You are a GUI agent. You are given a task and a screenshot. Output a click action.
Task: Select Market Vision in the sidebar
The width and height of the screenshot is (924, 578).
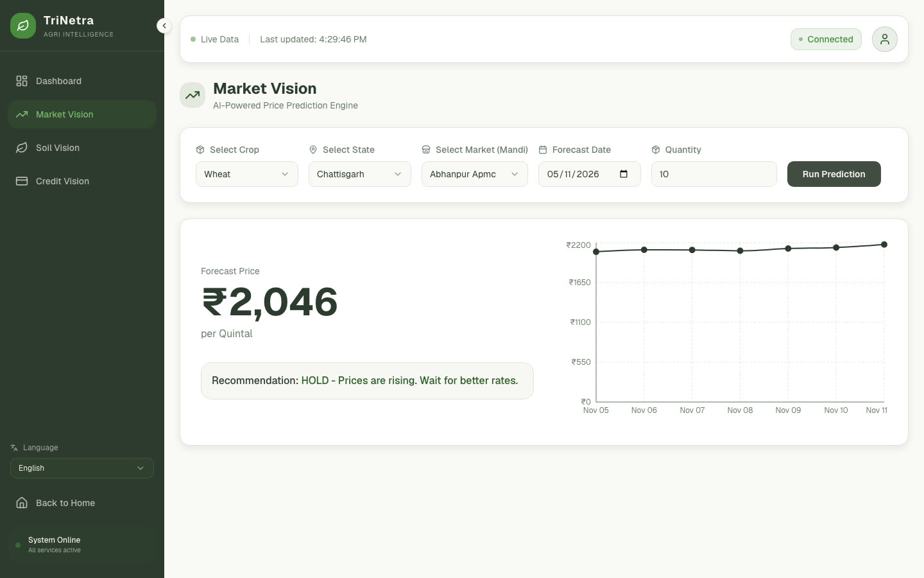pyautogui.click(x=82, y=114)
